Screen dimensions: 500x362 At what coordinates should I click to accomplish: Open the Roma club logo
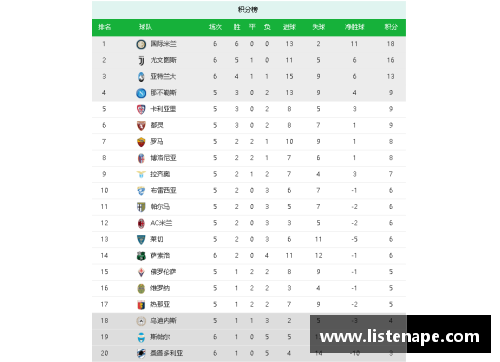tap(141, 142)
